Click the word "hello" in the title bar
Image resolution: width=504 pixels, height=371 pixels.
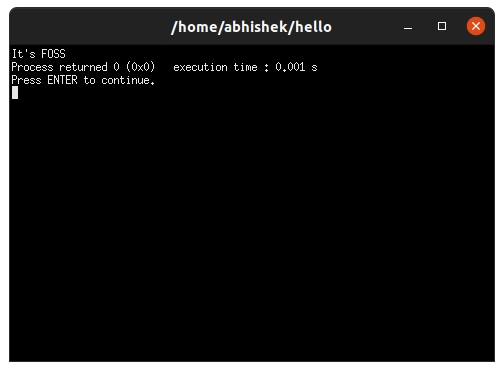tap(314, 27)
